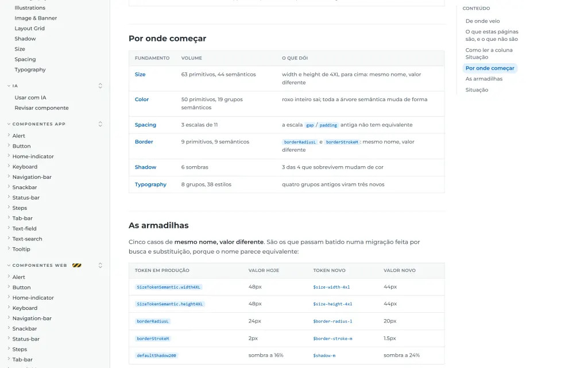
Task: Open the Illustrations sidebar page
Action: 30,8
